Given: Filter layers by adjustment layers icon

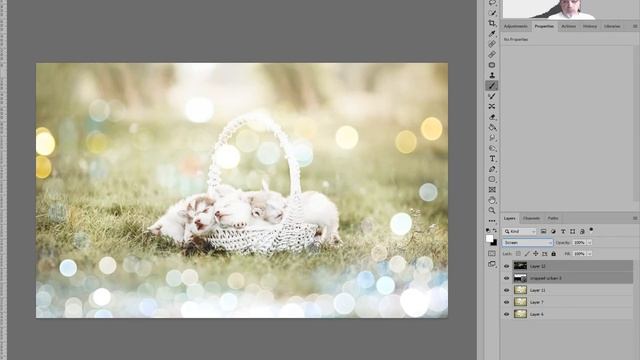Looking at the screenshot, I should click(x=553, y=231).
